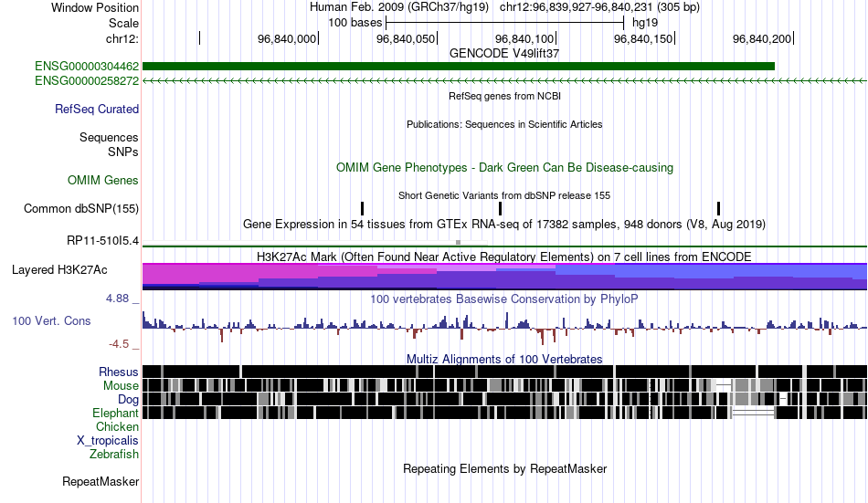Click the solid green ENSG00000304462 exon bar
868x503 pixels.
click(459, 67)
